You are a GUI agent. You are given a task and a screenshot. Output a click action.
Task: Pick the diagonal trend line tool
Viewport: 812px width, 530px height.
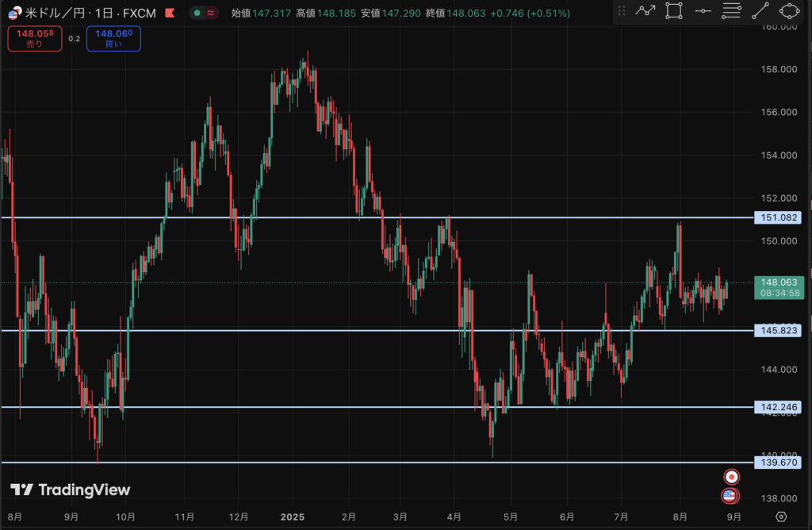[760, 11]
